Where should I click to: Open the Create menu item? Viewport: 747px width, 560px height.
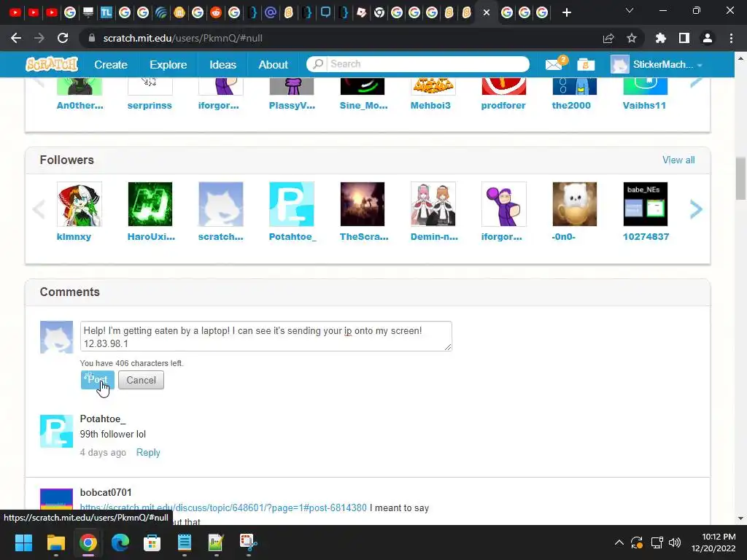[111, 64]
